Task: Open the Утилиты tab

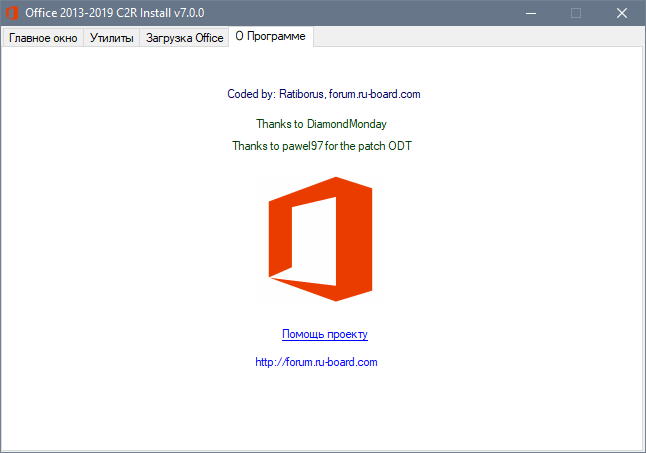Action: [111, 38]
